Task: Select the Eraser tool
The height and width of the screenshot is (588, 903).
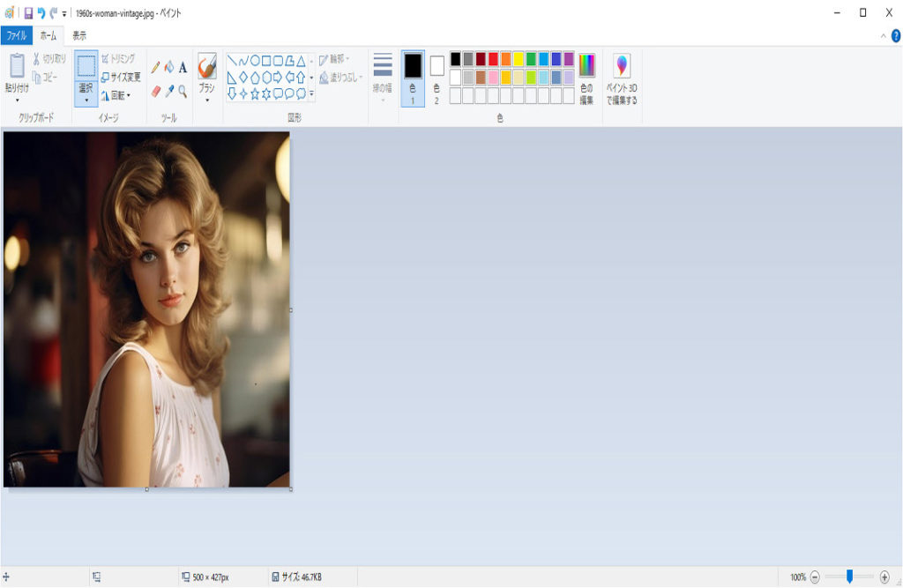Action: pos(156,91)
